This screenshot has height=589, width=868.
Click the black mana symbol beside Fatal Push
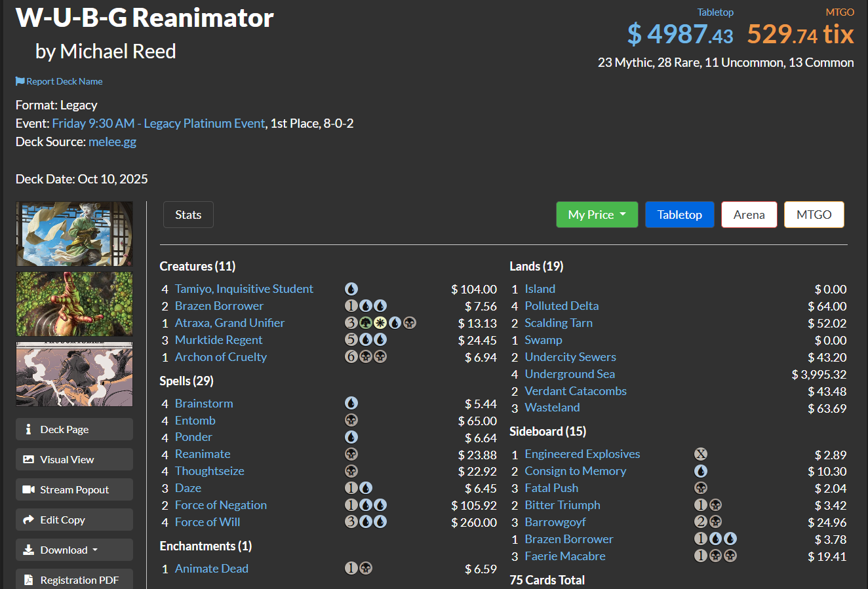[x=701, y=488]
